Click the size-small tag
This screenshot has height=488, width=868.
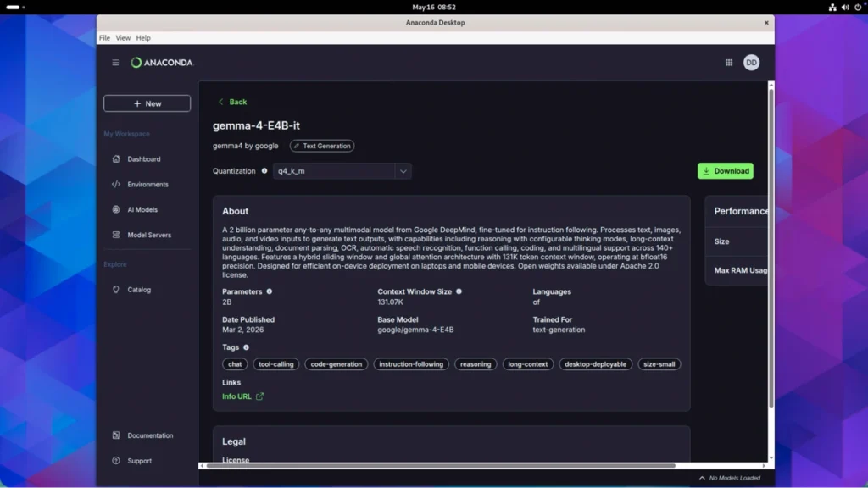click(659, 364)
